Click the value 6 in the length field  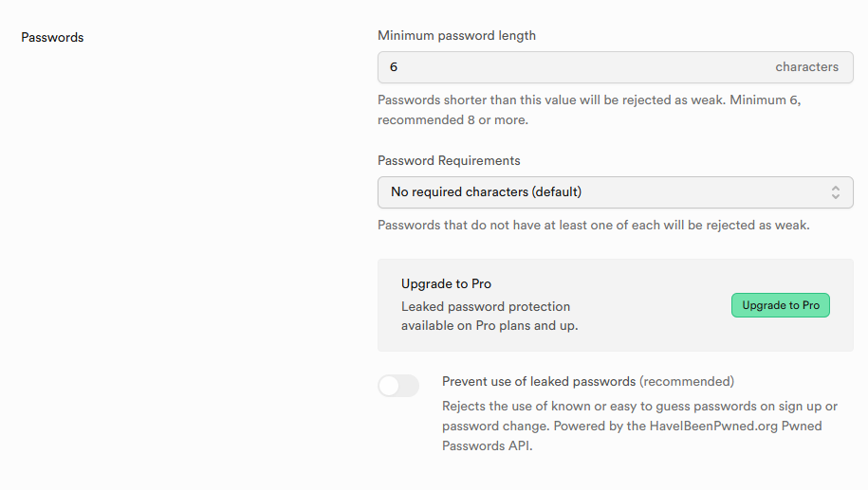pos(394,67)
